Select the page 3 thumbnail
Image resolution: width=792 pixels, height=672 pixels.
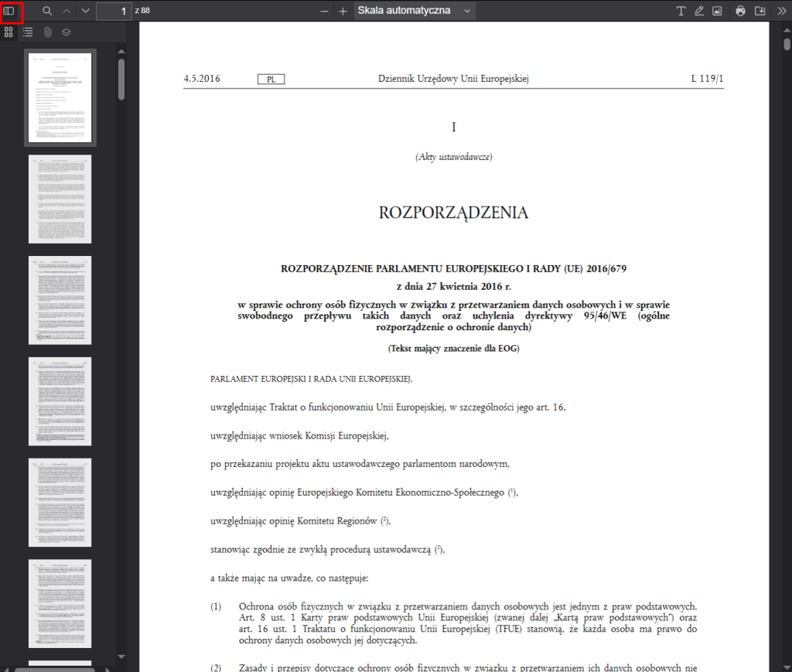coord(60,300)
